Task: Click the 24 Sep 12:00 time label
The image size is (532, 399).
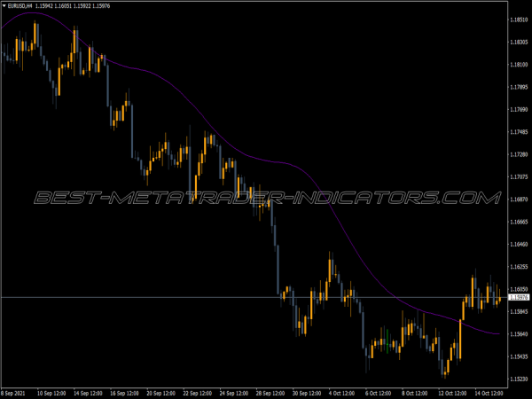Action: pos(234,393)
